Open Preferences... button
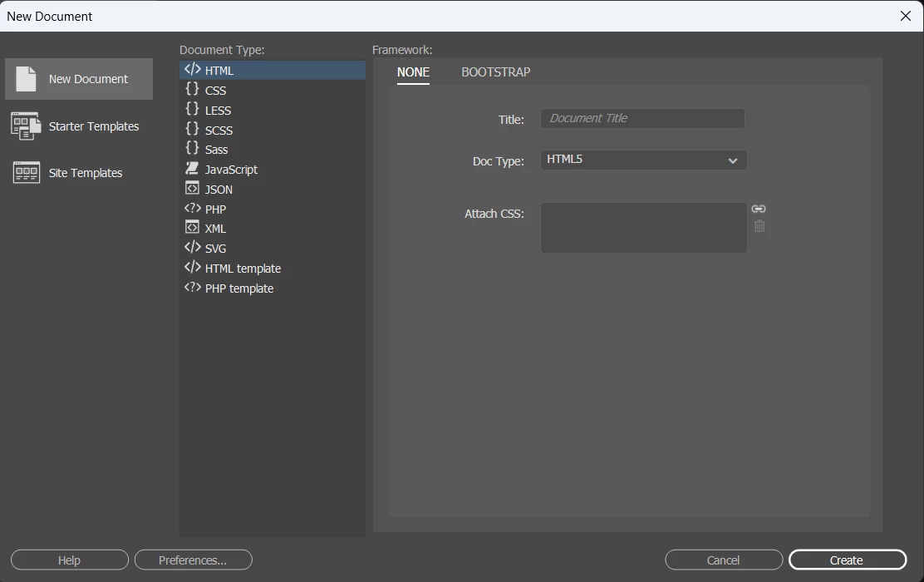The width and height of the screenshot is (924, 582). pyautogui.click(x=194, y=560)
